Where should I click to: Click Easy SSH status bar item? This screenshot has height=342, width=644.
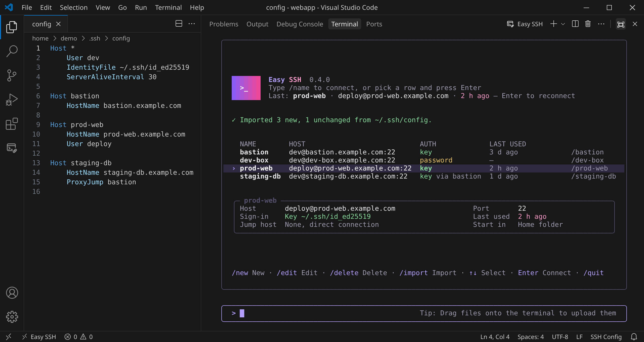click(x=39, y=337)
